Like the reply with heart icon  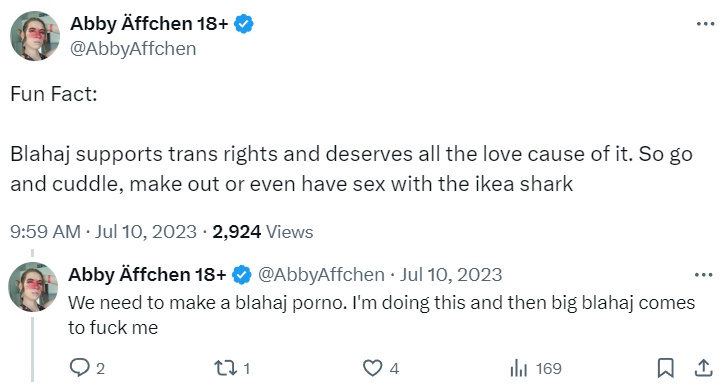click(373, 368)
